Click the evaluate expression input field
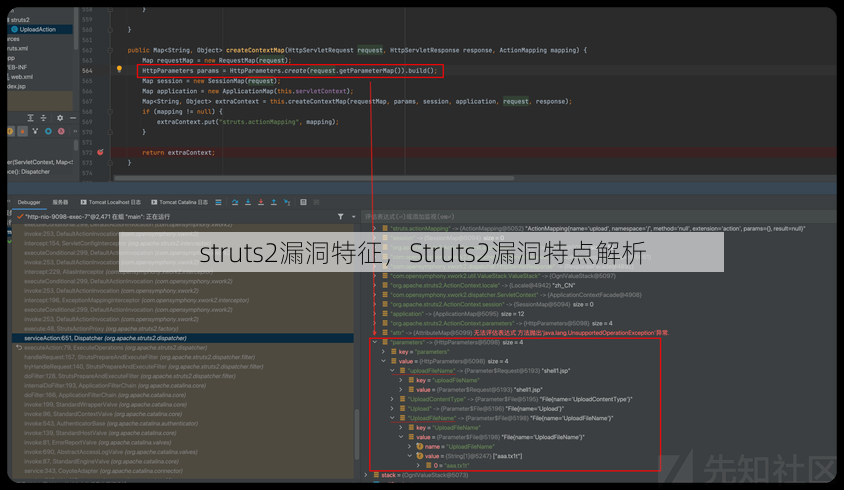This screenshot has height=490, width=844. [597, 216]
